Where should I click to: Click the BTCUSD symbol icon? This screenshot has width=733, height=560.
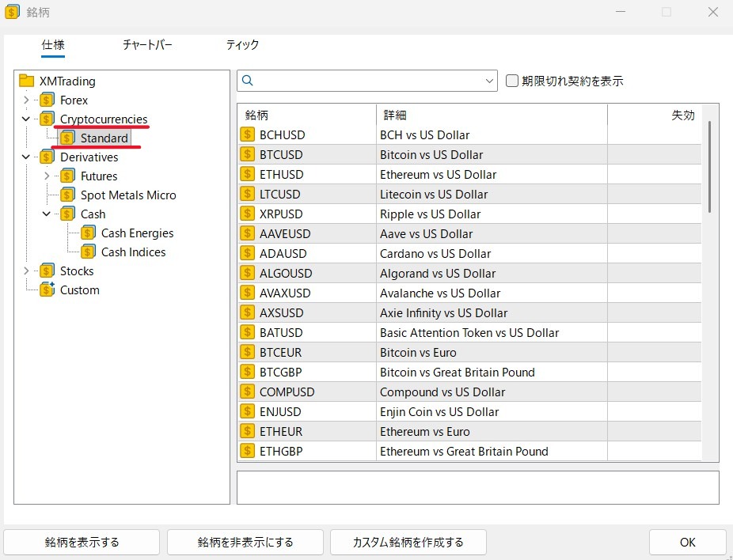click(x=247, y=154)
